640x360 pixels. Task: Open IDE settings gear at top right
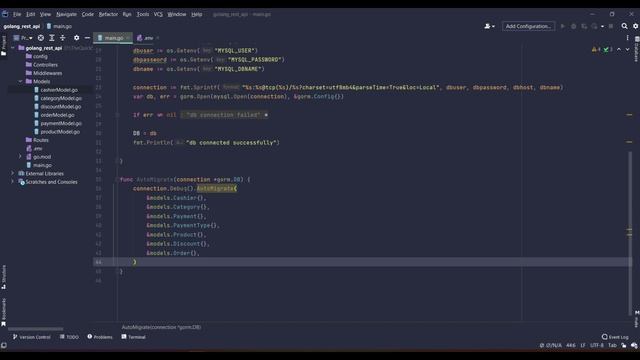[636, 26]
